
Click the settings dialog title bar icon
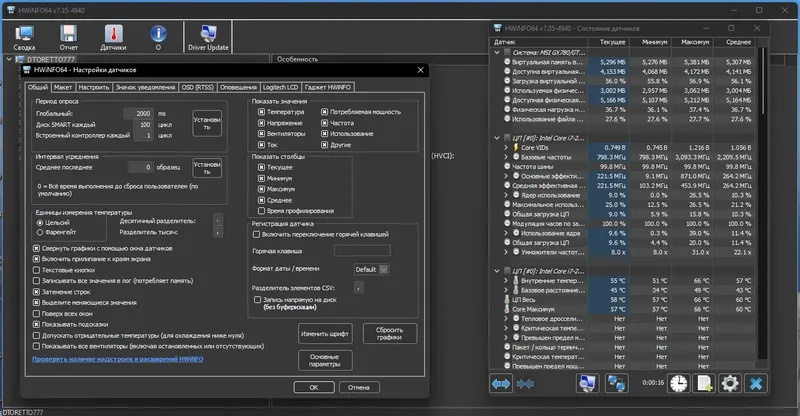28,70
